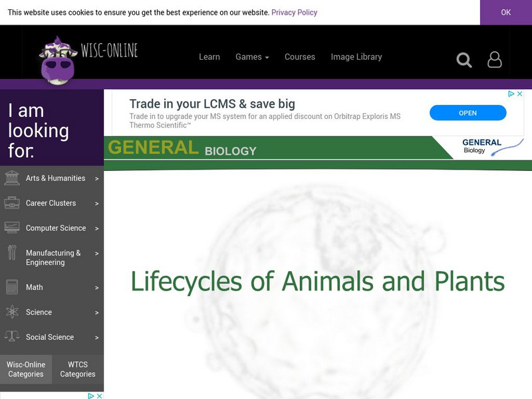
Task: Select the Computer Science monitor icon
Action: point(12,228)
